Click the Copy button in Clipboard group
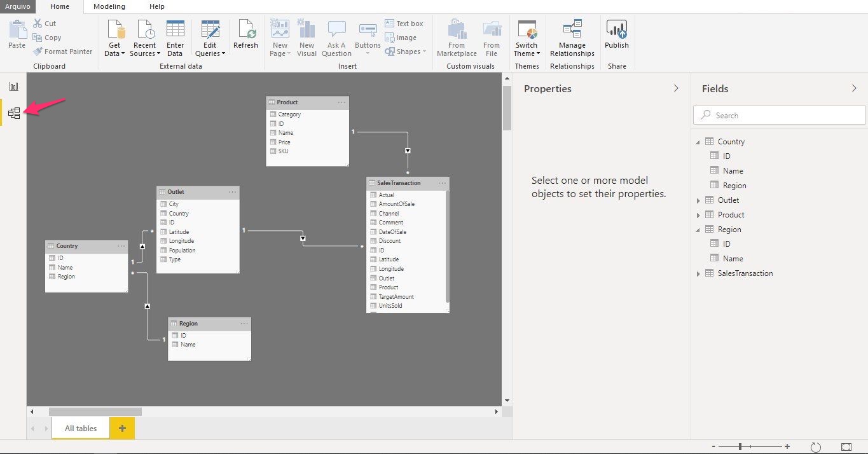Image resolution: width=868 pixels, height=454 pixels. pyautogui.click(x=48, y=38)
